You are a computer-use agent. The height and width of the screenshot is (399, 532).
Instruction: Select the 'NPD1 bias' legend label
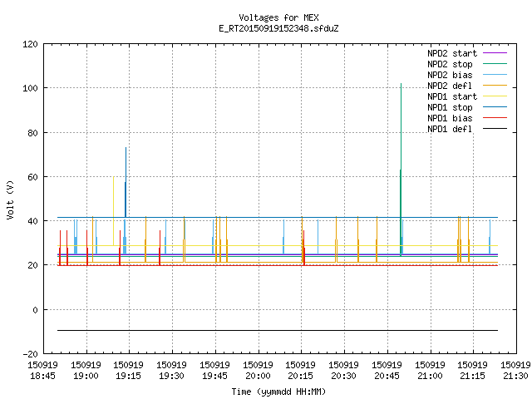tap(450, 118)
